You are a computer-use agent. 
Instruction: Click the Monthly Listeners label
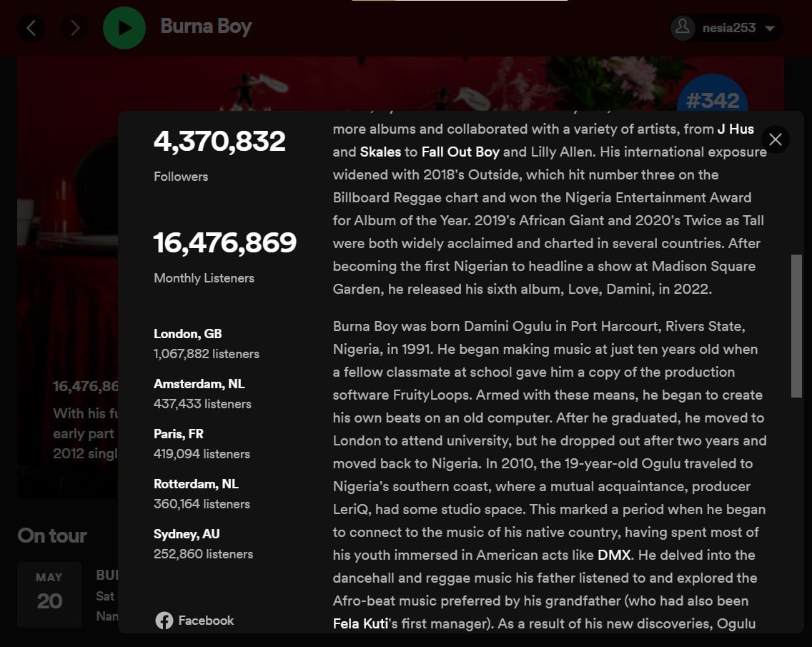pyautogui.click(x=204, y=278)
